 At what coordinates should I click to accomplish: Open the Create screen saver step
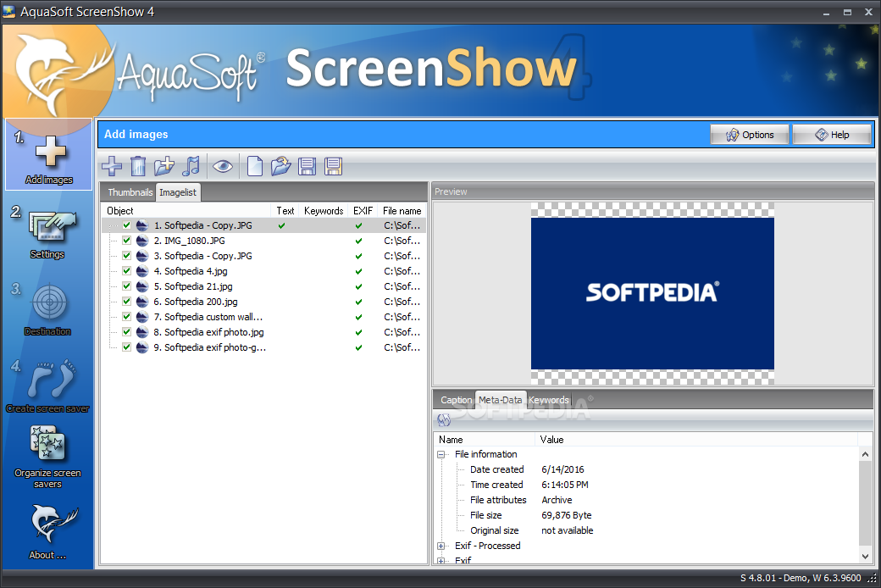(47, 386)
